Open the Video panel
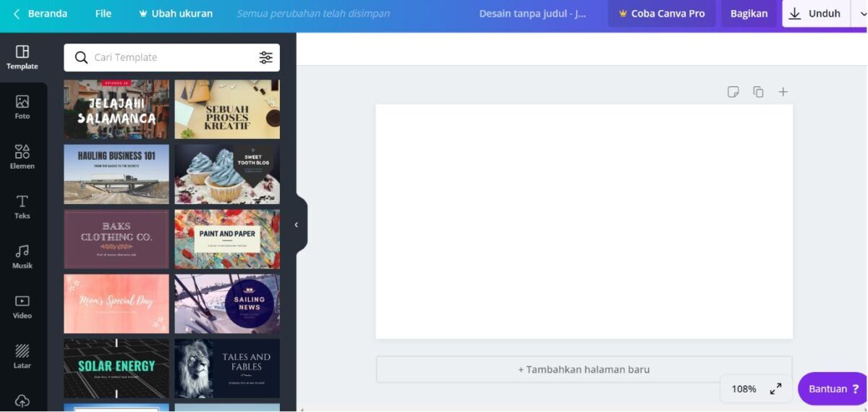Screen dimensions: 868x412 (22, 306)
